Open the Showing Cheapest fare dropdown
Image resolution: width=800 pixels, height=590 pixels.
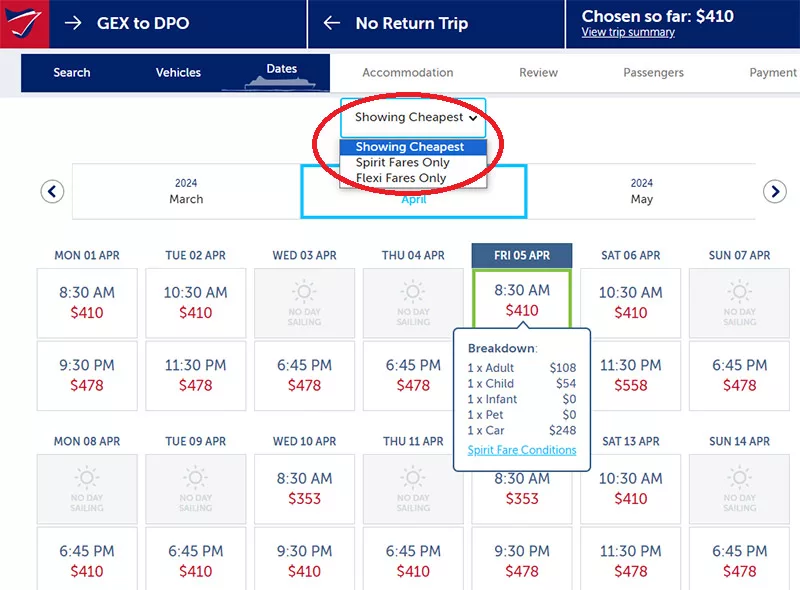coord(413,118)
